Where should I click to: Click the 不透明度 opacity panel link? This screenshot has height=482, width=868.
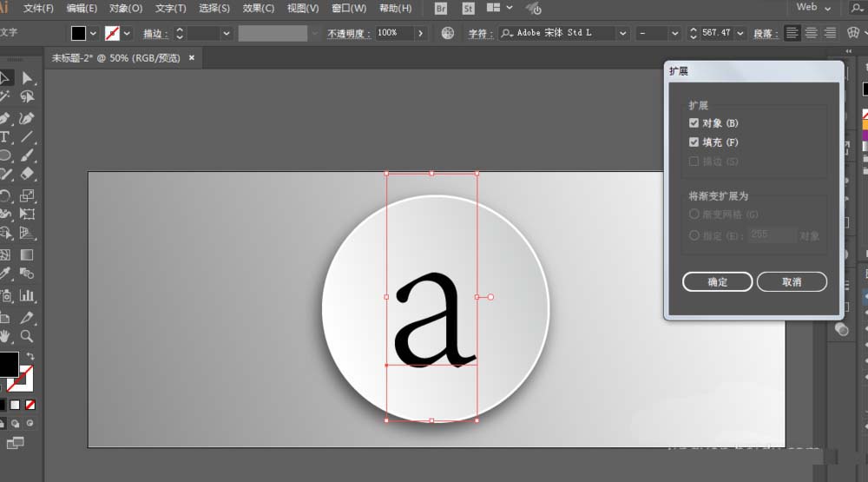tap(349, 34)
